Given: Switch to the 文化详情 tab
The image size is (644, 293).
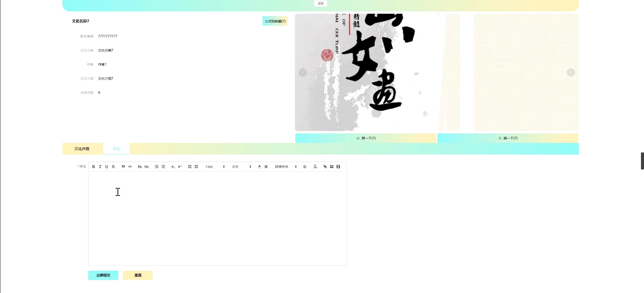Looking at the screenshot, I should 82,149.
